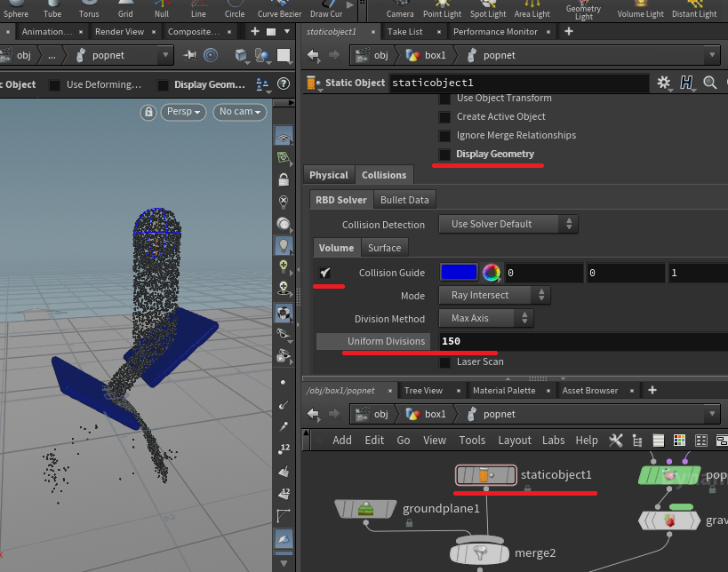
Task: Open viewport pane tab options arrow
Action: [x=287, y=32]
